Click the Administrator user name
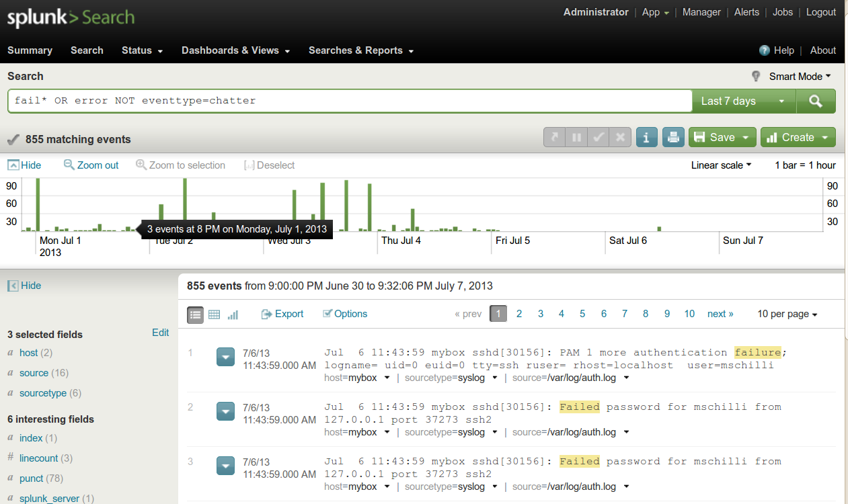 pos(596,12)
